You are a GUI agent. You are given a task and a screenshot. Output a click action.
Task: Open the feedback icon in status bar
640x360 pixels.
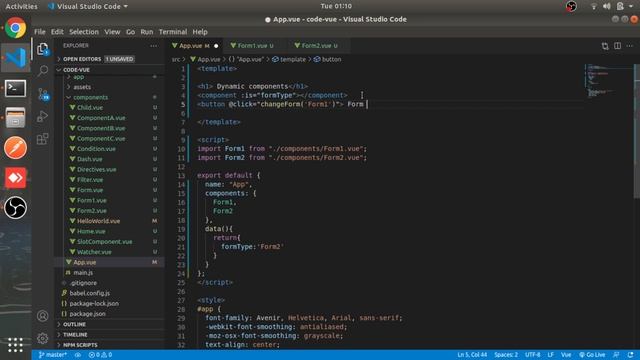pyautogui.click(x=616, y=355)
